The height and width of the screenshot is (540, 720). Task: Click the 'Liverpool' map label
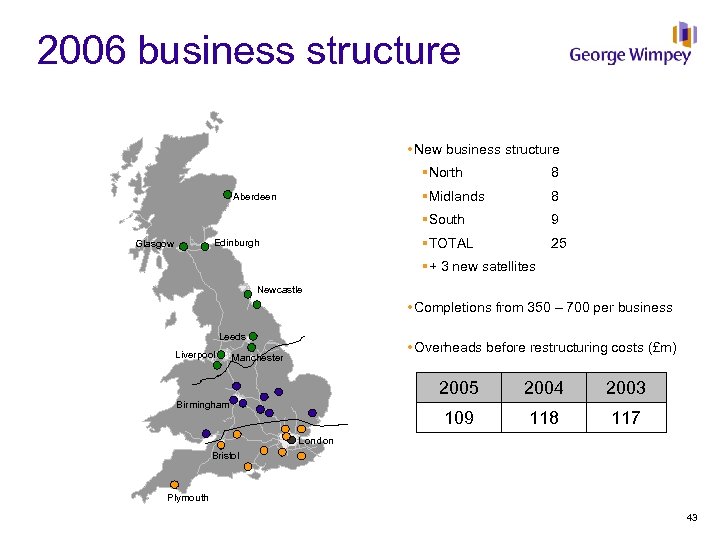click(x=195, y=355)
